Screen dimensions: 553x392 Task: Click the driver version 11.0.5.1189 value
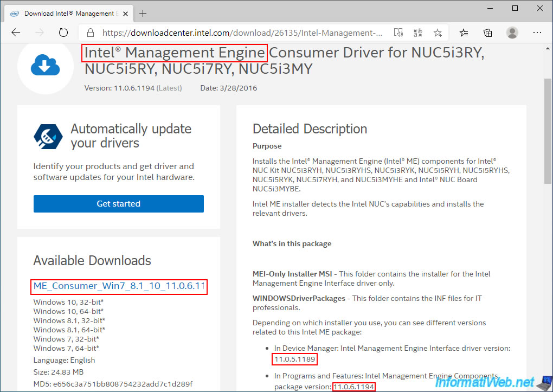point(295,359)
